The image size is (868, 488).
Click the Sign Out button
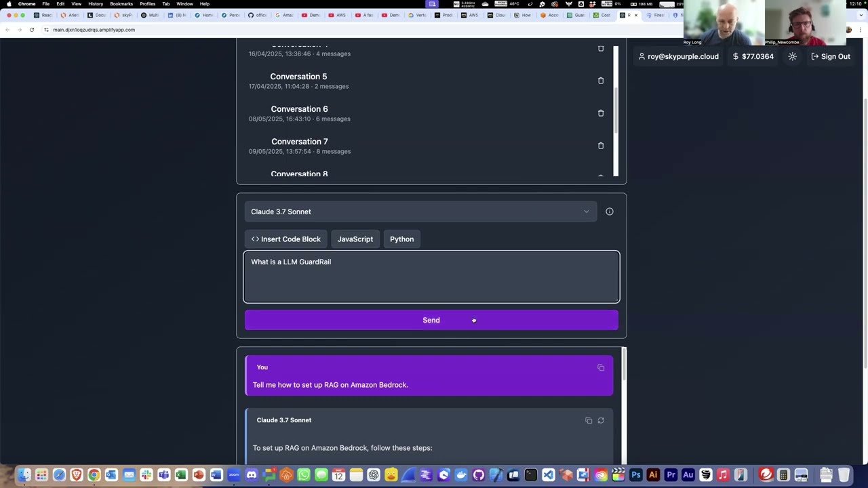point(830,56)
